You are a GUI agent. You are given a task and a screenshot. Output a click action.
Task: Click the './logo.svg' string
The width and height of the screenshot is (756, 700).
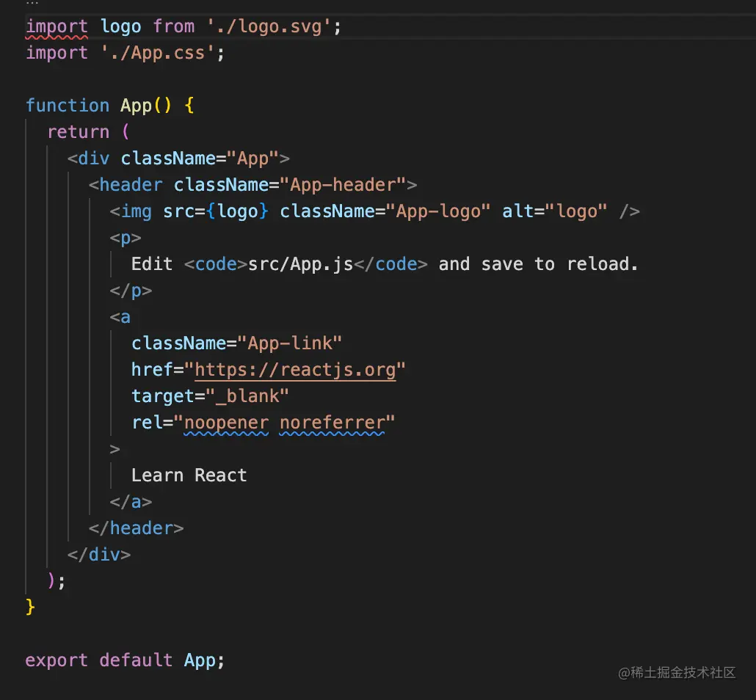point(269,26)
